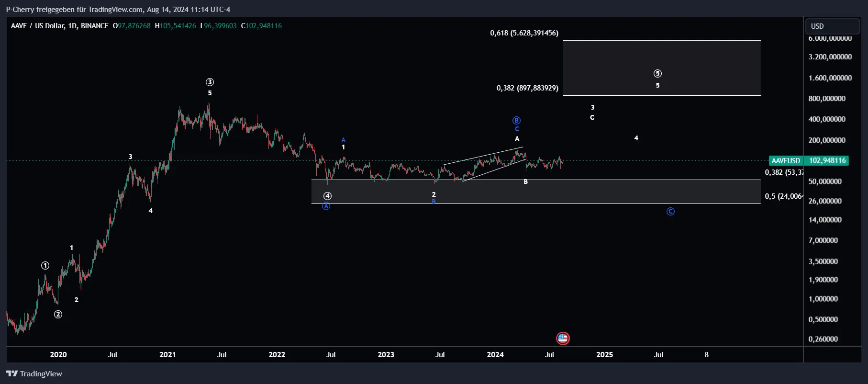Click the TradingView logo
Image resolution: width=868 pixels, height=384 pixels.
34,374
